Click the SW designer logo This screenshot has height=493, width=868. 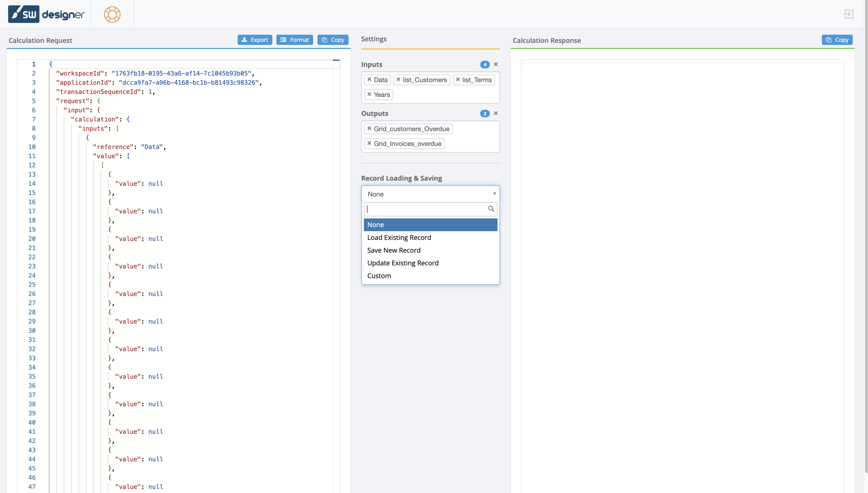click(46, 14)
